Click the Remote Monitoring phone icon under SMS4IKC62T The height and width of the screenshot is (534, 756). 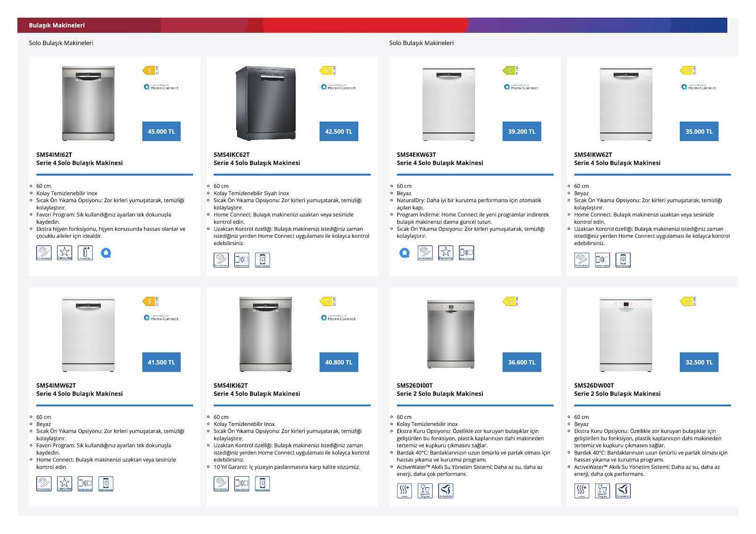coord(263,260)
